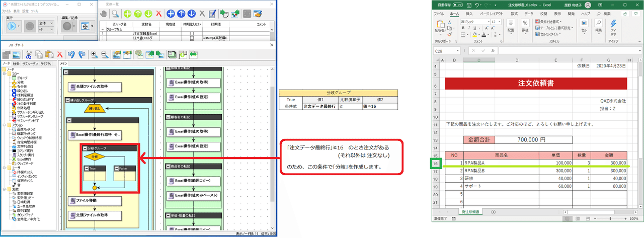The height and width of the screenshot is (238, 644).
Task: Click the redo arrow in flowchart toolbar
Action: pyautogui.click(x=82, y=54)
